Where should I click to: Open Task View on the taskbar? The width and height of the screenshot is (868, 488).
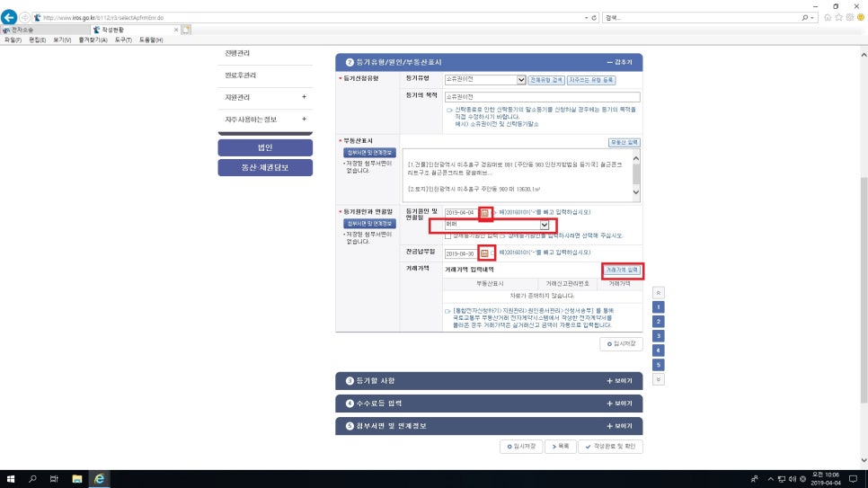coord(54,479)
